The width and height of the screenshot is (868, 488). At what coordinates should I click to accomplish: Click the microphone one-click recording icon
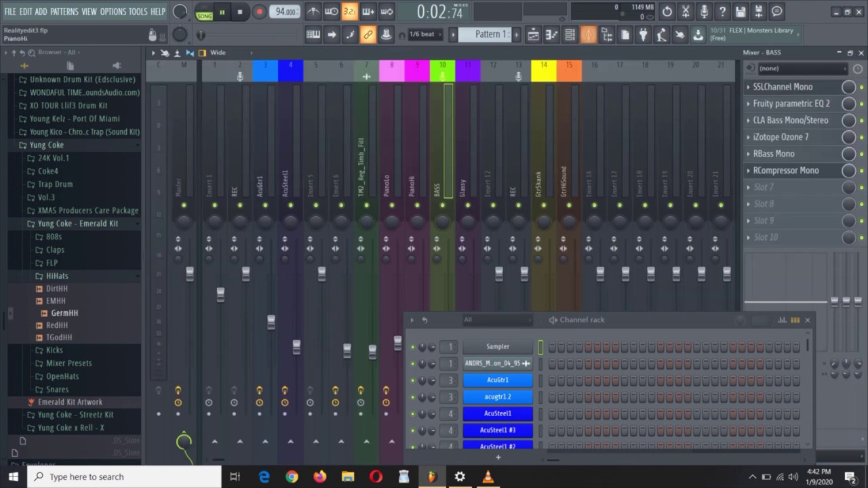point(704,12)
